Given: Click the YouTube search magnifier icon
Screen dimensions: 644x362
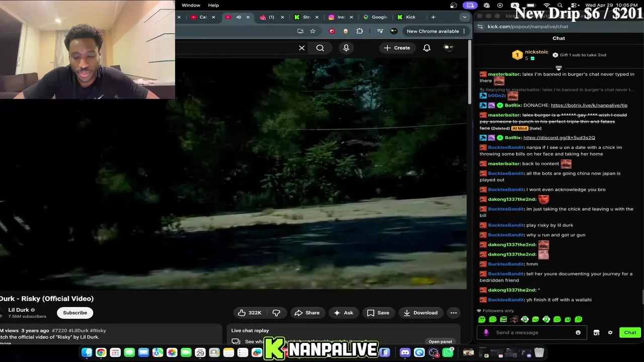Looking at the screenshot, I should pyautogui.click(x=320, y=48).
